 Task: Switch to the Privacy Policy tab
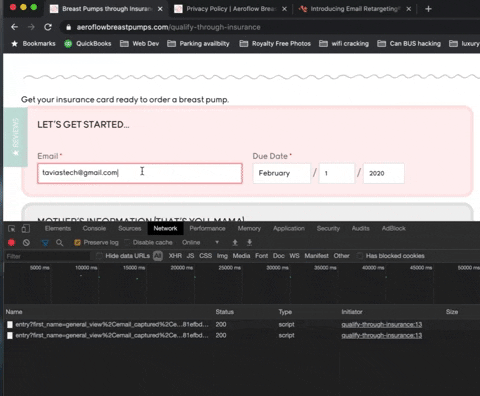point(230,9)
